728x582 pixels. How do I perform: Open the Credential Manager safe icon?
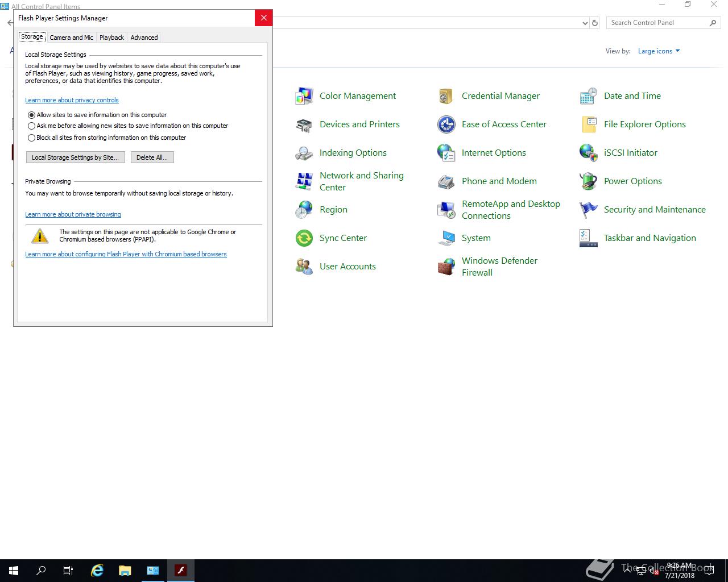446,96
